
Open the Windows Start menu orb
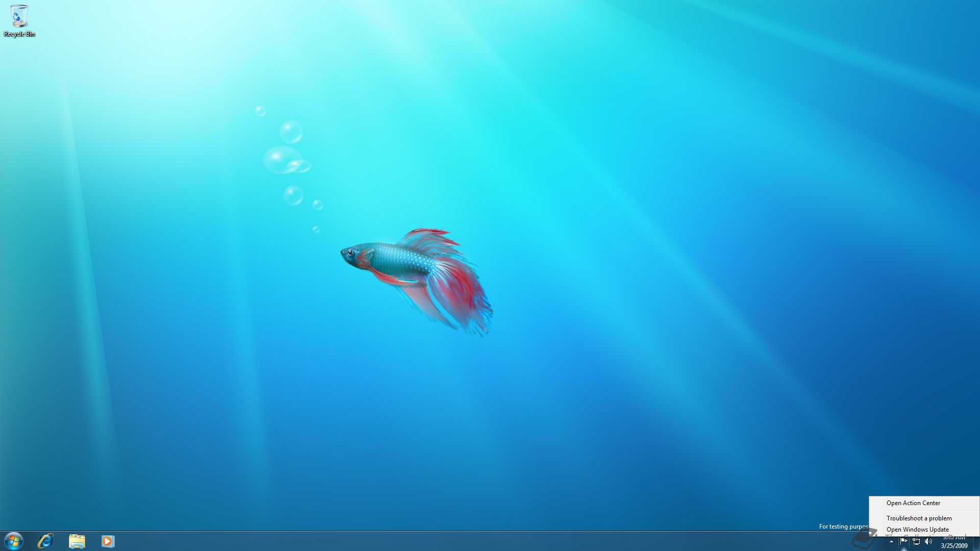click(x=14, y=541)
